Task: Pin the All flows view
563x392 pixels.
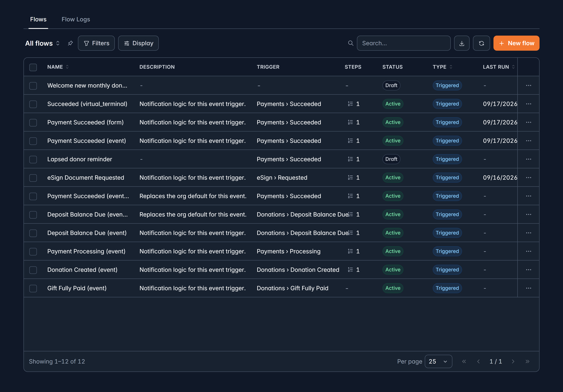Action: point(70,43)
